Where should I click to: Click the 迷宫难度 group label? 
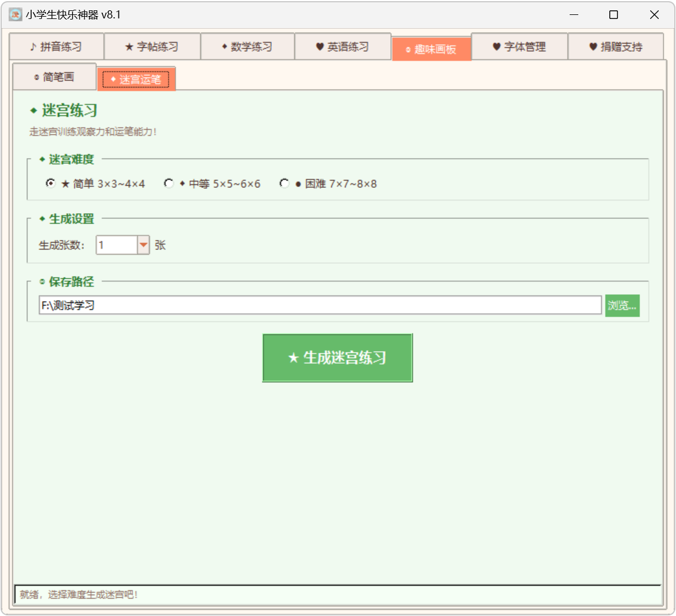[67, 160]
